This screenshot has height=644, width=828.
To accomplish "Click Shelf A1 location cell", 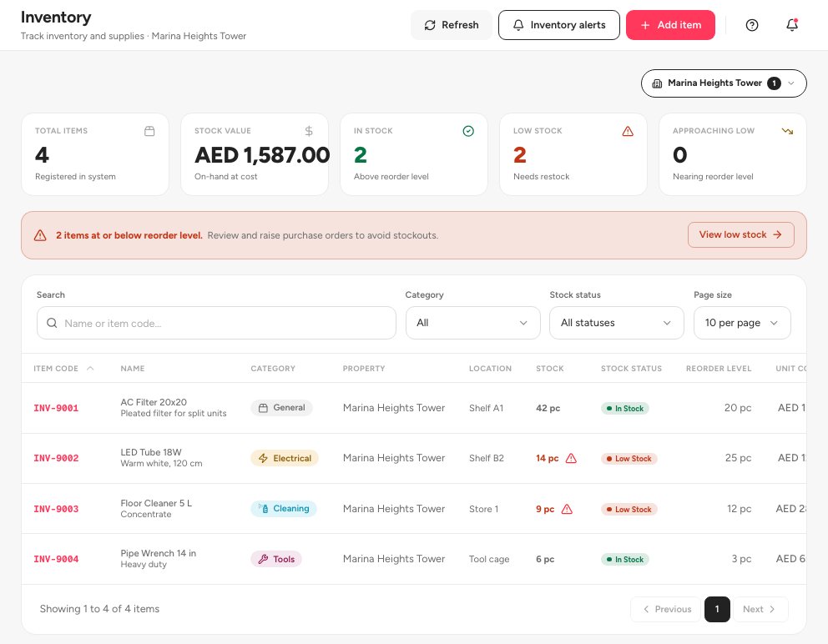I will tap(486, 408).
